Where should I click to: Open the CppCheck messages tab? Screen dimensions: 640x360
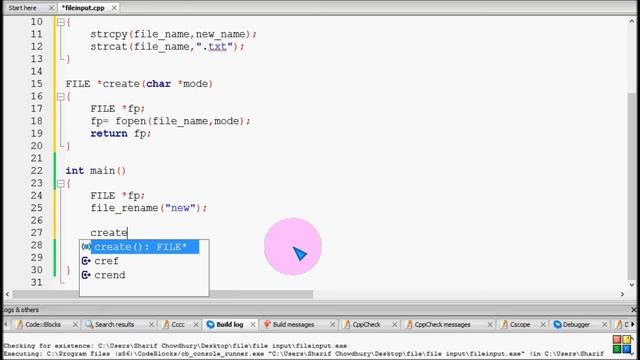(442, 324)
